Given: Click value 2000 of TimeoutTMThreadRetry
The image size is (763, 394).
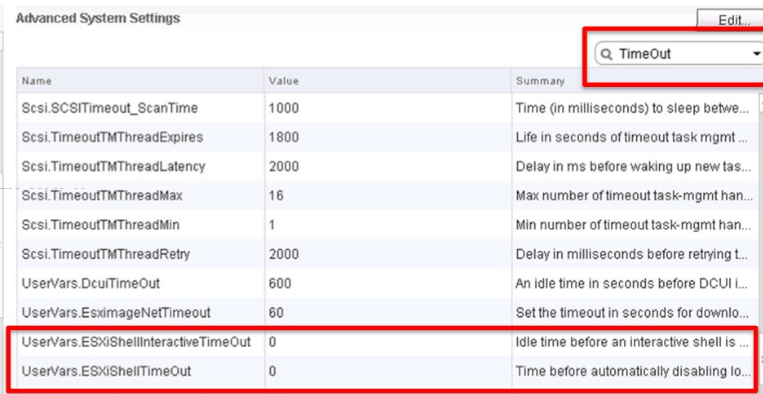Looking at the screenshot, I should (284, 254).
